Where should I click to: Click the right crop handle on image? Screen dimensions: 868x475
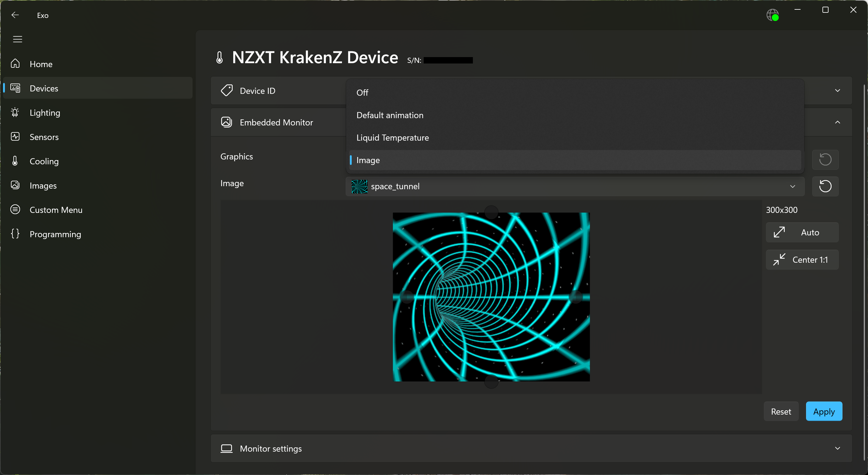point(575,297)
